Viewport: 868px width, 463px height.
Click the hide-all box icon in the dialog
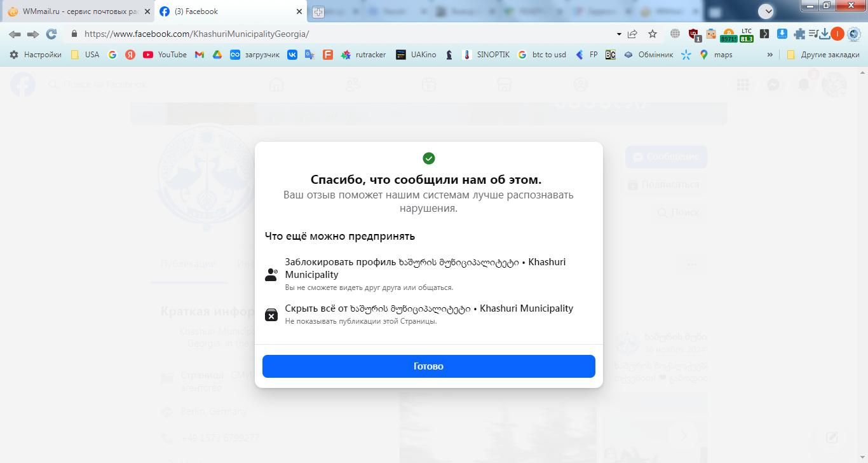[271, 314]
